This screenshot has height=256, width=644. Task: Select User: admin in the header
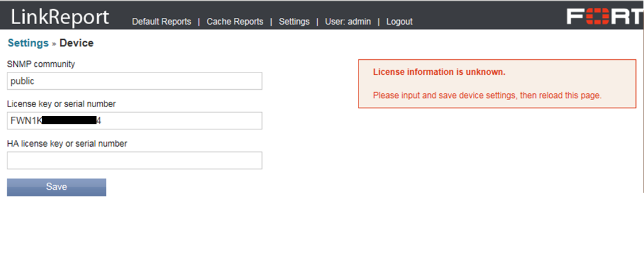(348, 21)
